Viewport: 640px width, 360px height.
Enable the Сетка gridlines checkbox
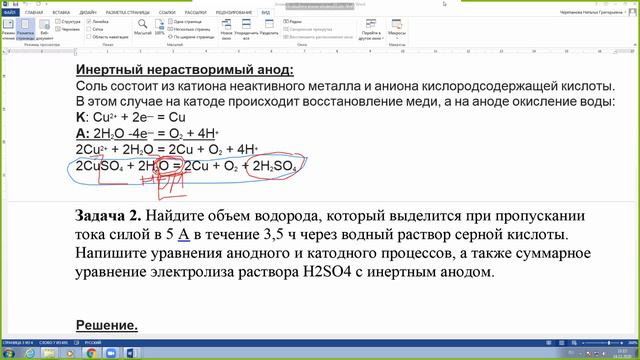coord(95,29)
